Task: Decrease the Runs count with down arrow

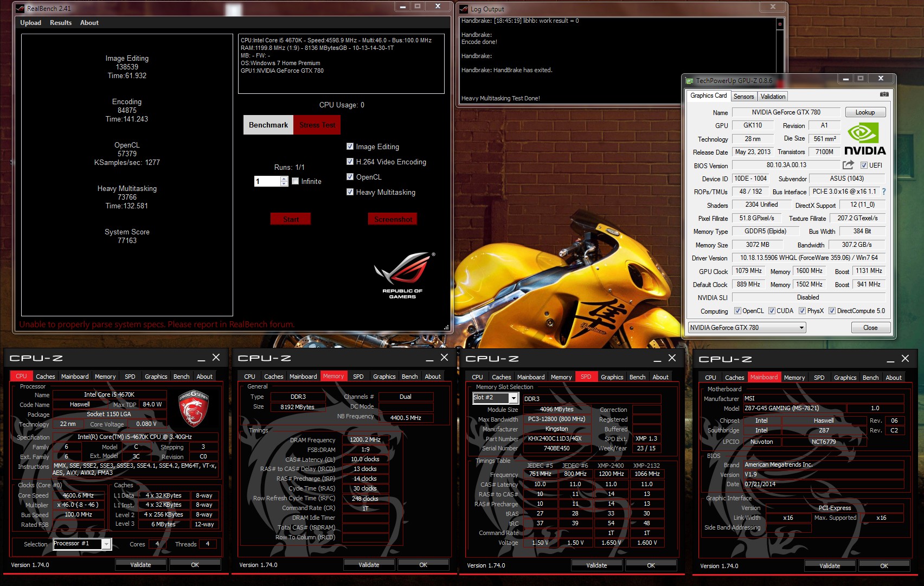Action: pyautogui.click(x=284, y=184)
